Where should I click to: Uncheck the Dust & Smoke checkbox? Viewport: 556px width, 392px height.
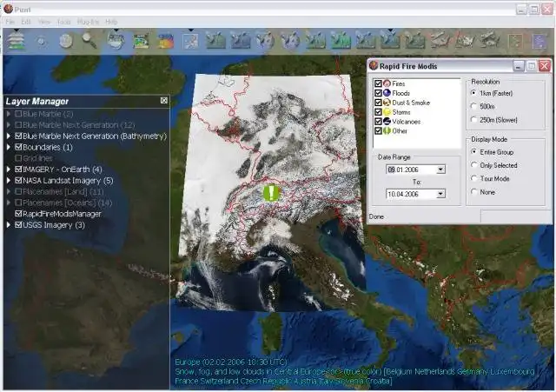tap(378, 103)
